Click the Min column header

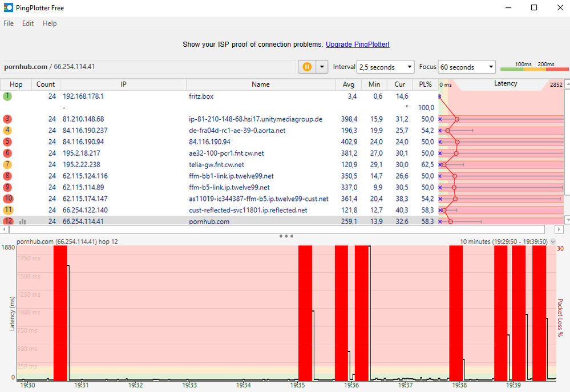point(374,84)
